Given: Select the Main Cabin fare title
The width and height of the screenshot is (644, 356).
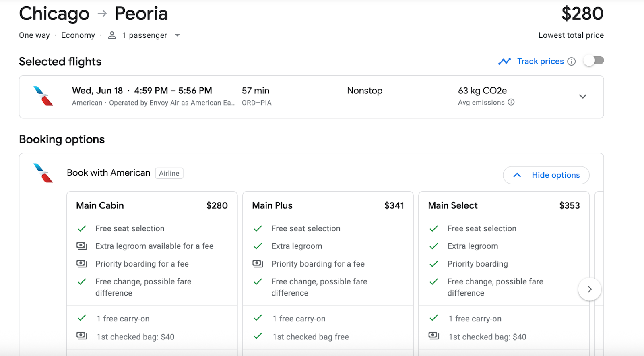Looking at the screenshot, I should [100, 205].
